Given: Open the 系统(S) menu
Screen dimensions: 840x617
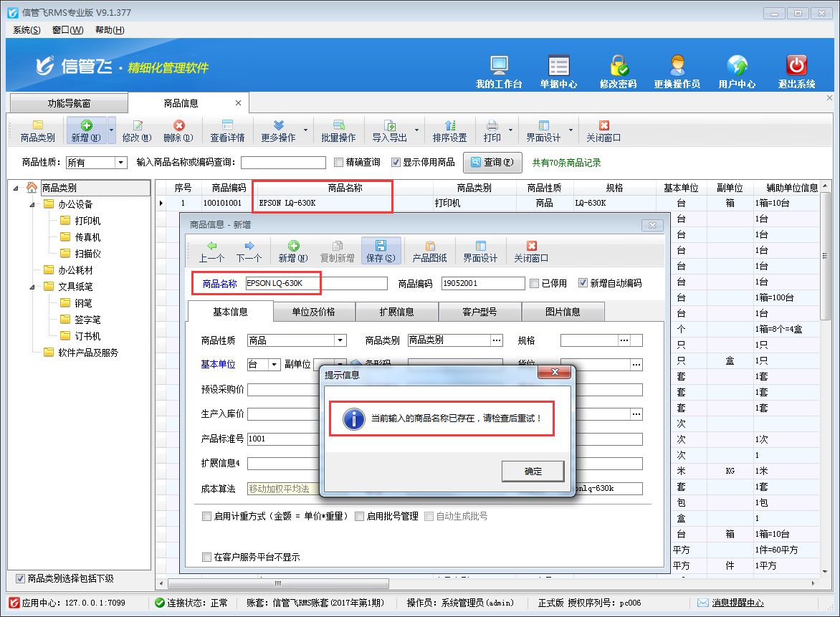Looking at the screenshot, I should point(27,30).
